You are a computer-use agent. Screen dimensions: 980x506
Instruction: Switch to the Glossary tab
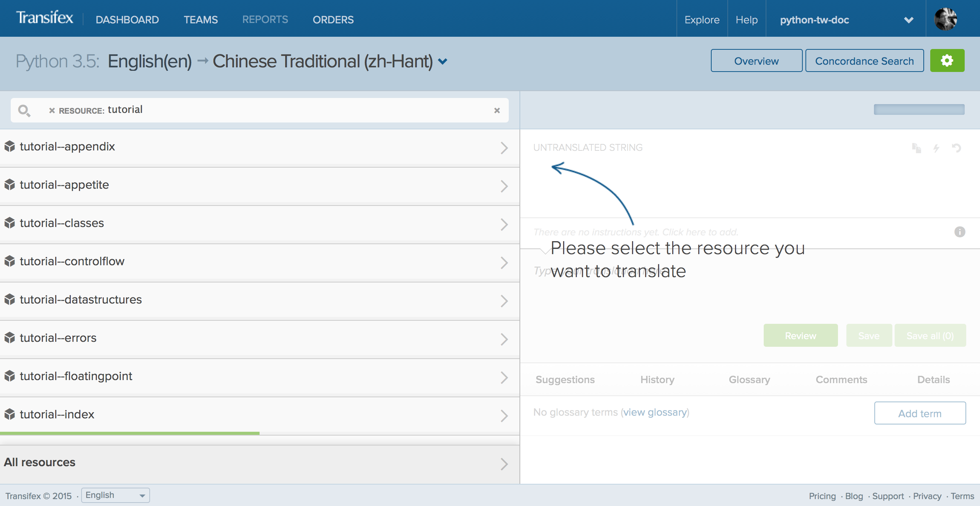pyautogui.click(x=749, y=380)
